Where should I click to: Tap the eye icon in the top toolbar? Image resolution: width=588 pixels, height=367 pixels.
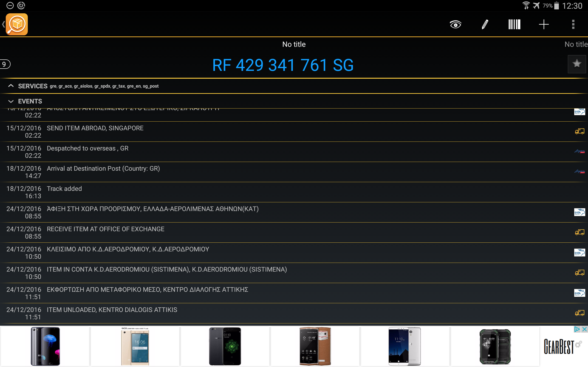pyautogui.click(x=455, y=25)
